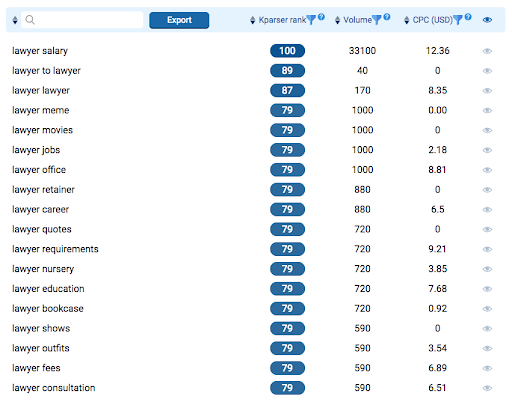512x396 pixels.
Task: Toggle the eye icon for lawyer meme
Action: 487,110
